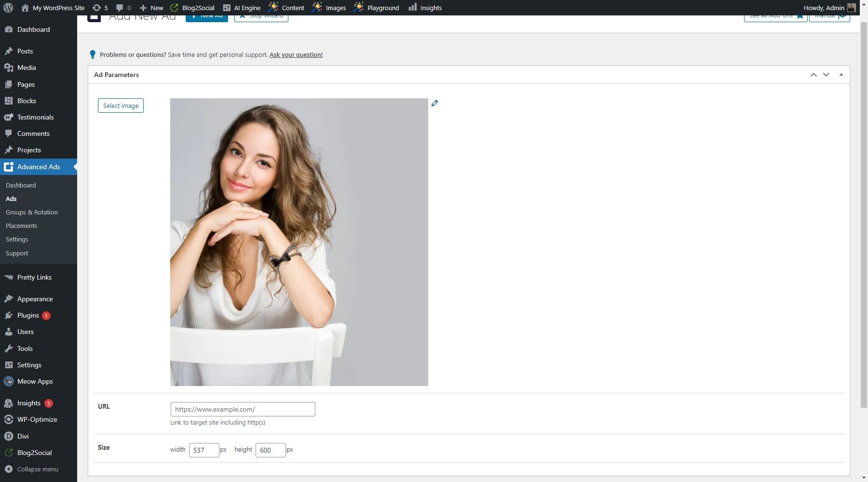The image size is (868, 482).
Task: Click the Insights bar chart icon
Action: (x=412, y=8)
